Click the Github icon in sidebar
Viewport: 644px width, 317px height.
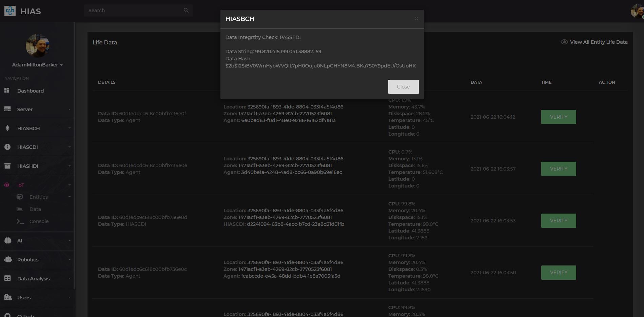pyautogui.click(x=8, y=315)
